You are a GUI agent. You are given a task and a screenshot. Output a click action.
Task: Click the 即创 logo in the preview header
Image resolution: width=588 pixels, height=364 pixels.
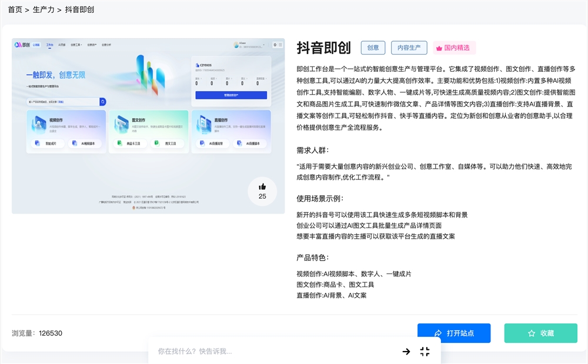click(20, 44)
